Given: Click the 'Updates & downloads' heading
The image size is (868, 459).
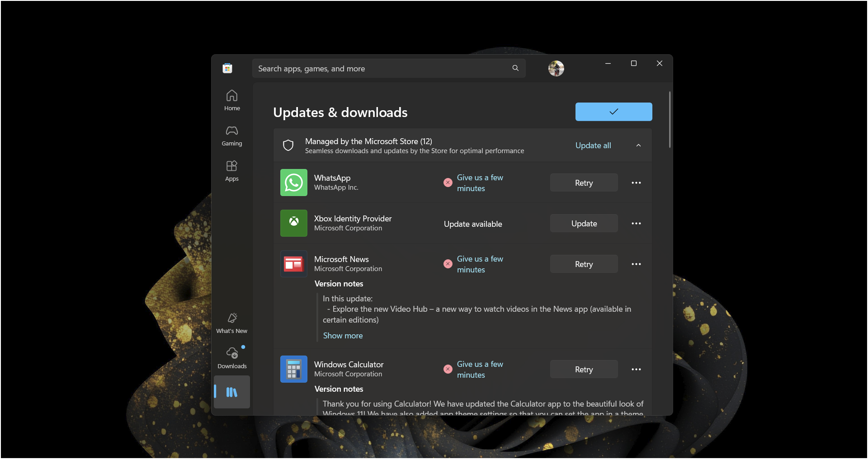Looking at the screenshot, I should click(x=340, y=112).
